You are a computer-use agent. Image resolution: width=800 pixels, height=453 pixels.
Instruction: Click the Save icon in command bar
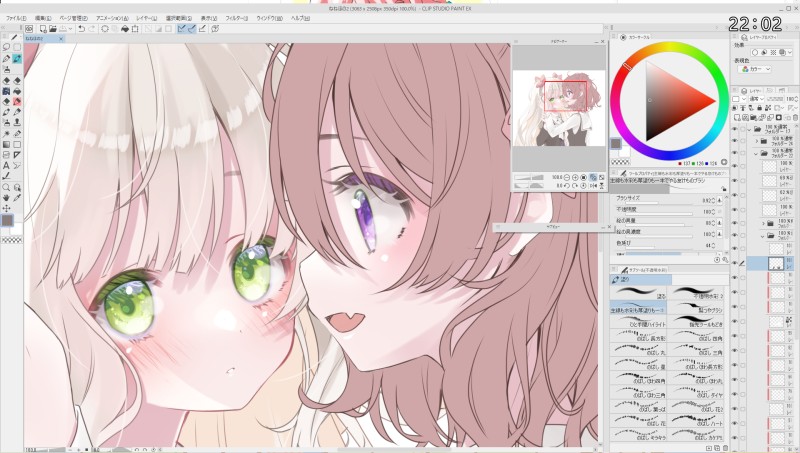pos(63,29)
